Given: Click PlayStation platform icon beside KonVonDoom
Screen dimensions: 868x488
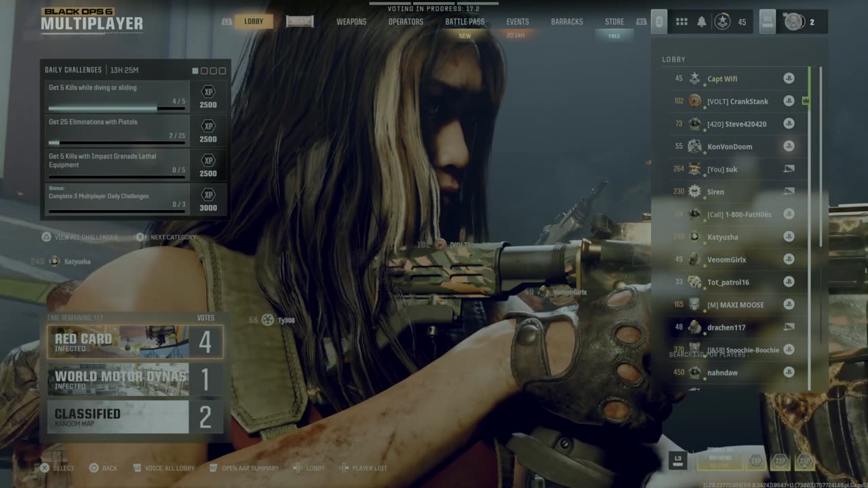Looking at the screenshot, I should [x=789, y=146].
